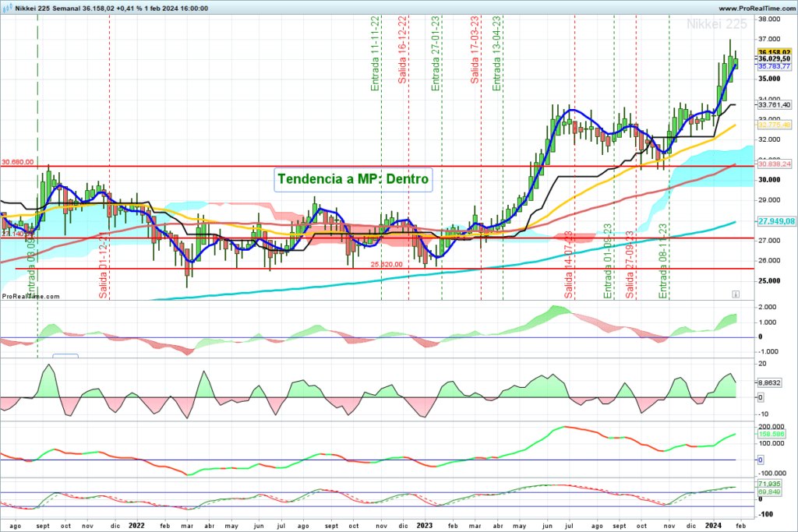Open the small info icon in the price panel corner
Viewport: 798px width, 532px height.
coord(736,294)
